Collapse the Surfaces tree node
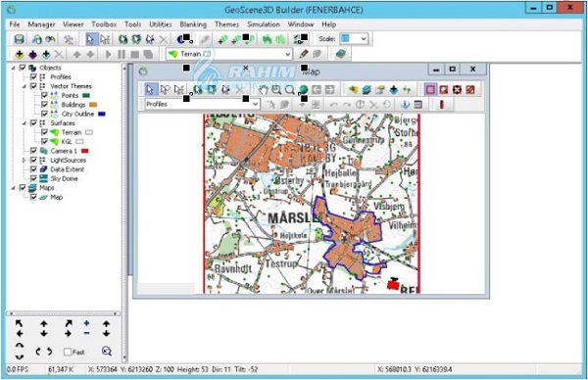This screenshot has width=588, height=380. (24, 123)
